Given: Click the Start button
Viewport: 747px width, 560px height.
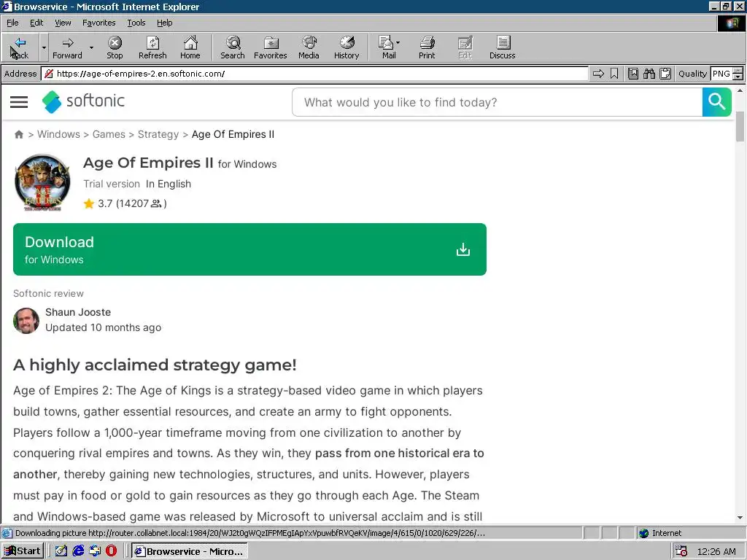Looking at the screenshot, I should (x=23, y=551).
